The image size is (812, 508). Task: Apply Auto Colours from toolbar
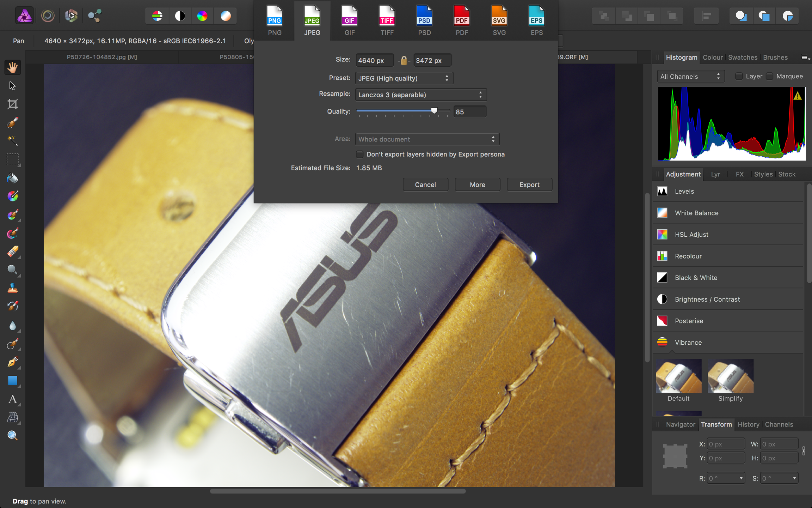click(202, 16)
